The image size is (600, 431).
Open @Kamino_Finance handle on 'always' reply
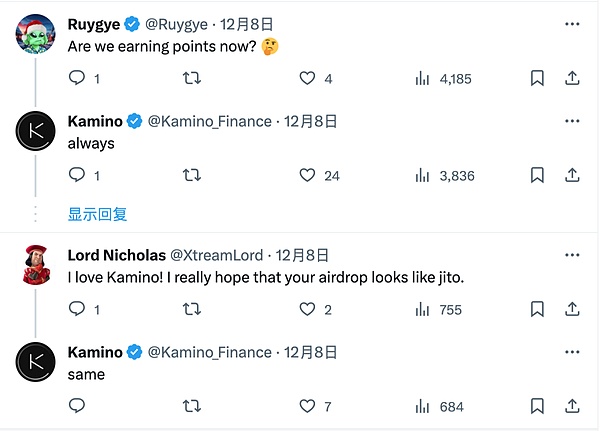pyautogui.click(x=210, y=121)
